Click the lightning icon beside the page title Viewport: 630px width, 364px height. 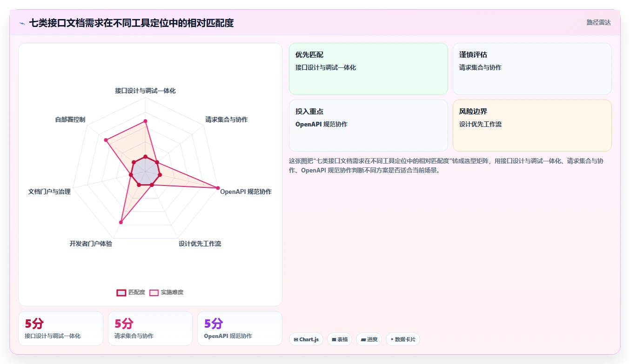(22, 23)
